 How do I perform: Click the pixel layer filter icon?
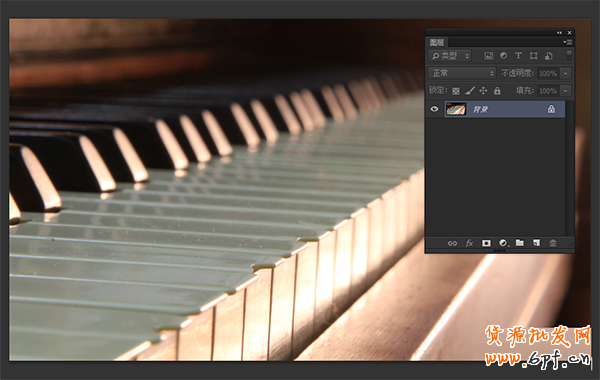(x=489, y=56)
